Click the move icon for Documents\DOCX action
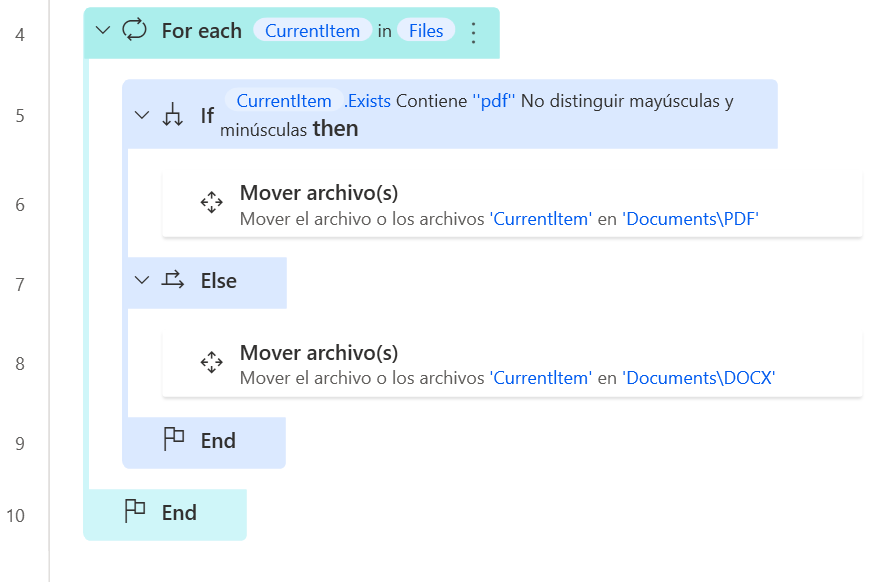Image resolution: width=889 pixels, height=582 pixels. pos(211,362)
